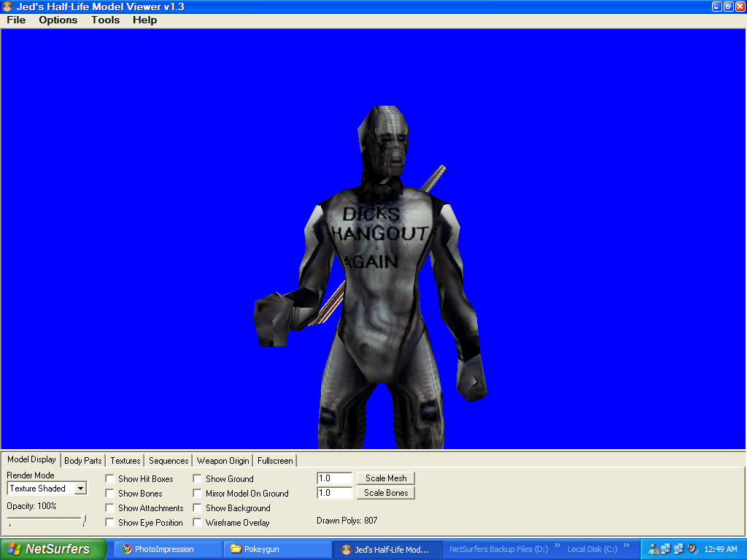Click the Scale Bones value field

click(x=334, y=493)
